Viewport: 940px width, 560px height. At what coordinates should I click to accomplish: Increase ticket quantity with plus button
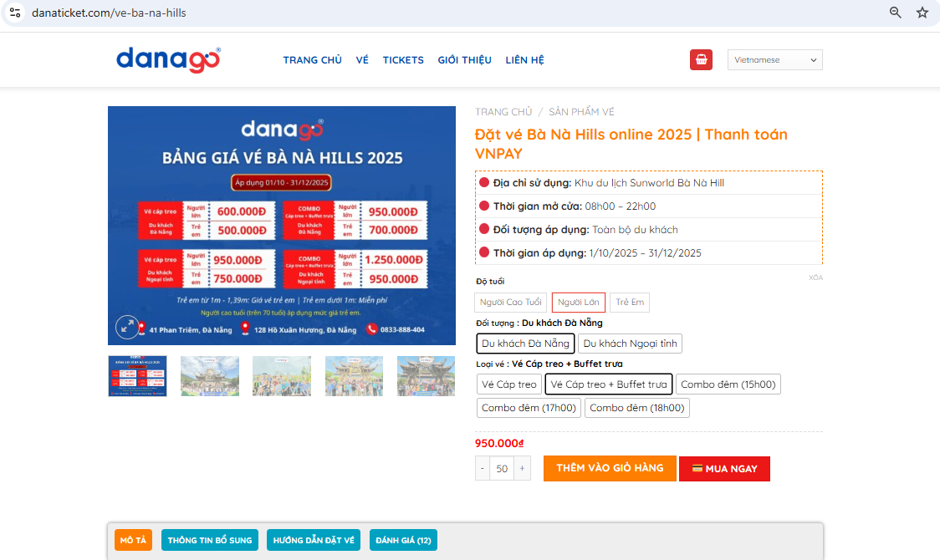click(x=523, y=469)
